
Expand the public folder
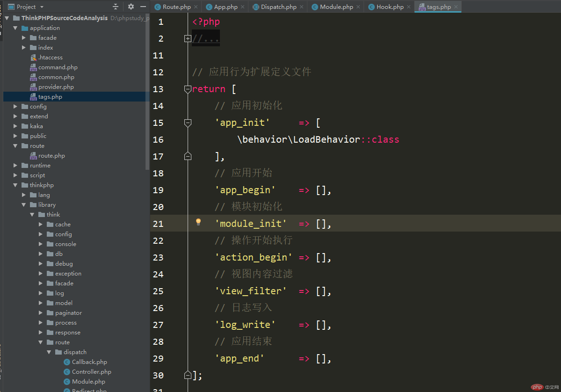pos(15,136)
